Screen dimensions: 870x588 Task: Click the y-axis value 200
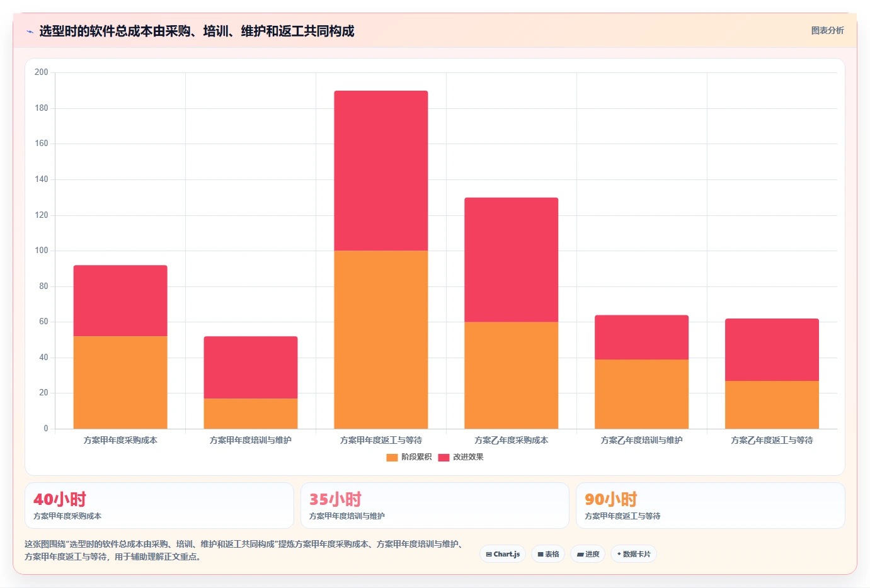[42, 72]
